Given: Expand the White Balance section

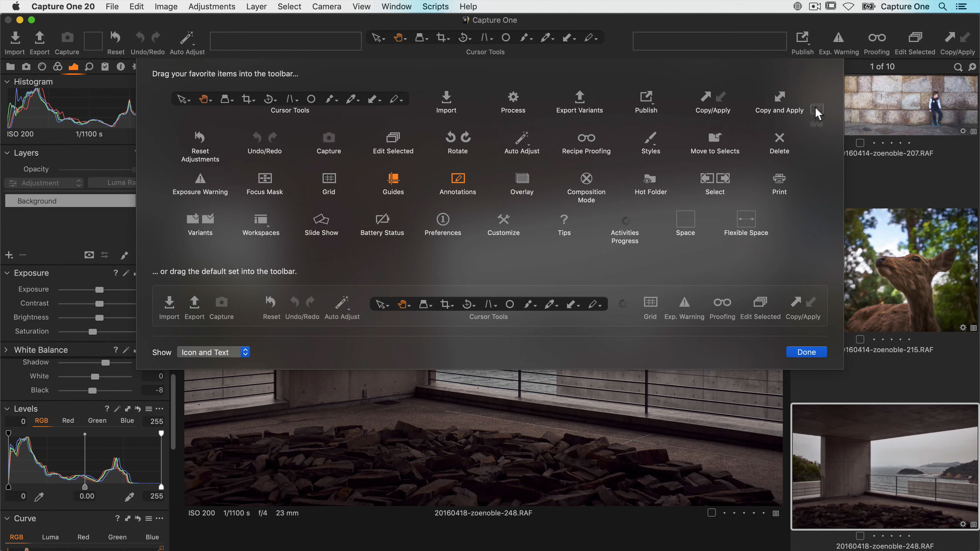Looking at the screenshot, I should (6, 349).
